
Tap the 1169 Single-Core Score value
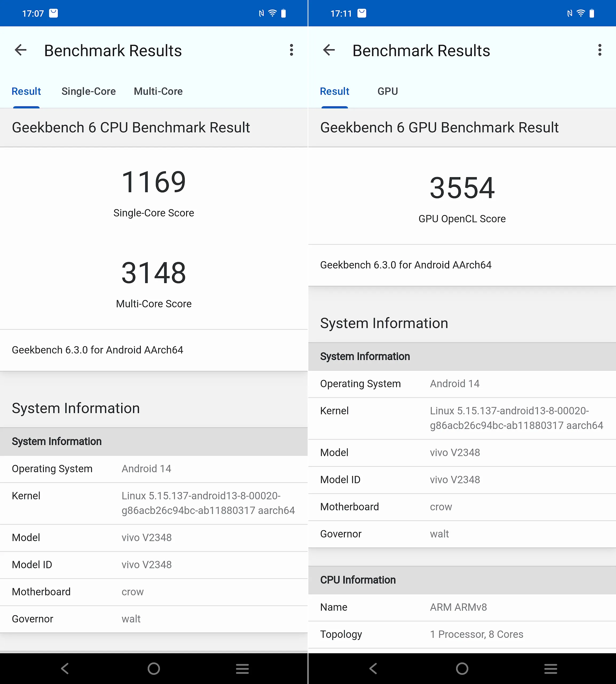(x=154, y=182)
